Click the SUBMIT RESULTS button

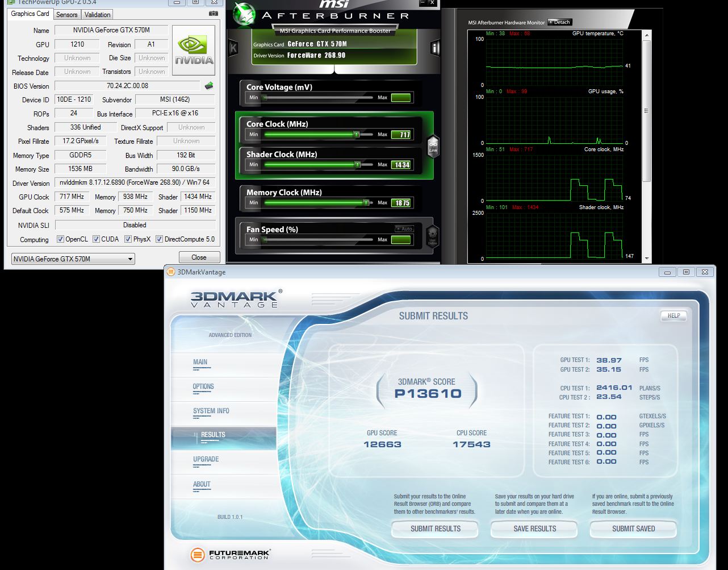pyautogui.click(x=436, y=529)
